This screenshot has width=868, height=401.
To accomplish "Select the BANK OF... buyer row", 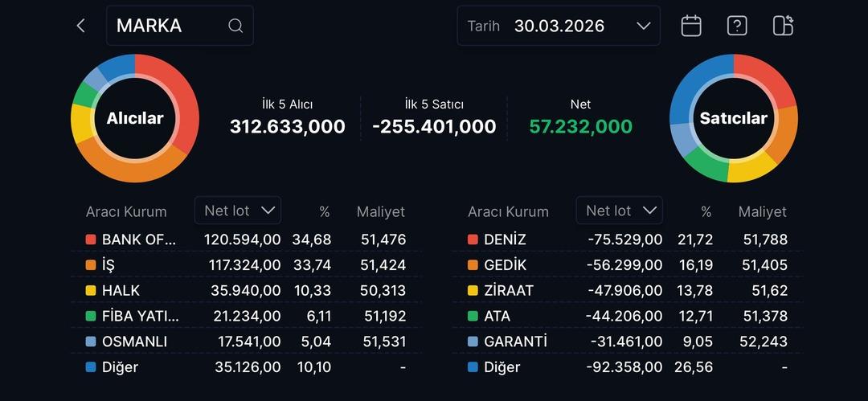I will [x=245, y=239].
